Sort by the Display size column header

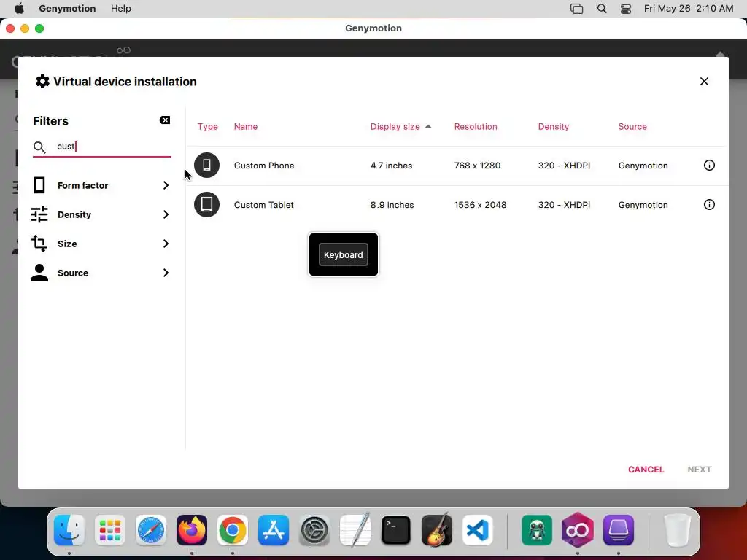[x=395, y=127]
